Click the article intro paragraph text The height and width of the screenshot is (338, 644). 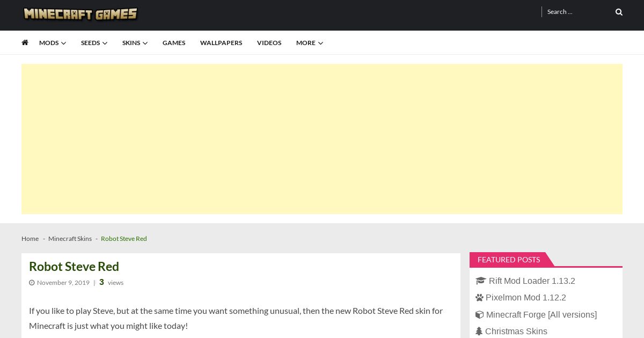236,318
